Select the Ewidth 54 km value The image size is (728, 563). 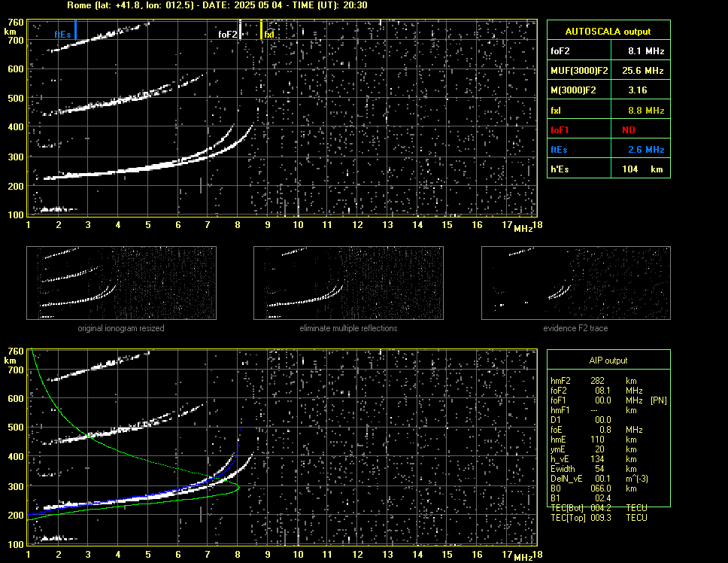(616, 469)
